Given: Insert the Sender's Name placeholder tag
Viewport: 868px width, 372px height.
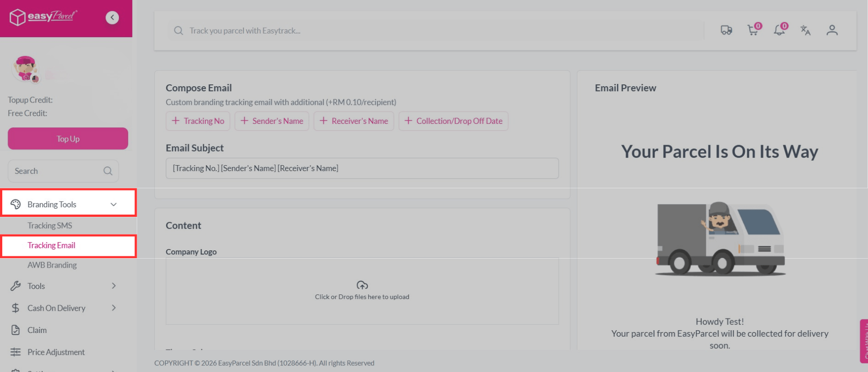Looking at the screenshot, I should tap(272, 121).
